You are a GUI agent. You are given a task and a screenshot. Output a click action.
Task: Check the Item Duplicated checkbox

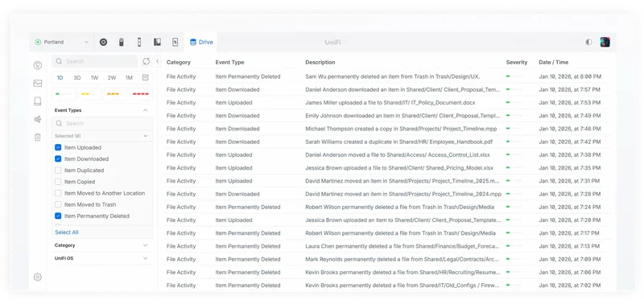pyautogui.click(x=58, y=171)
